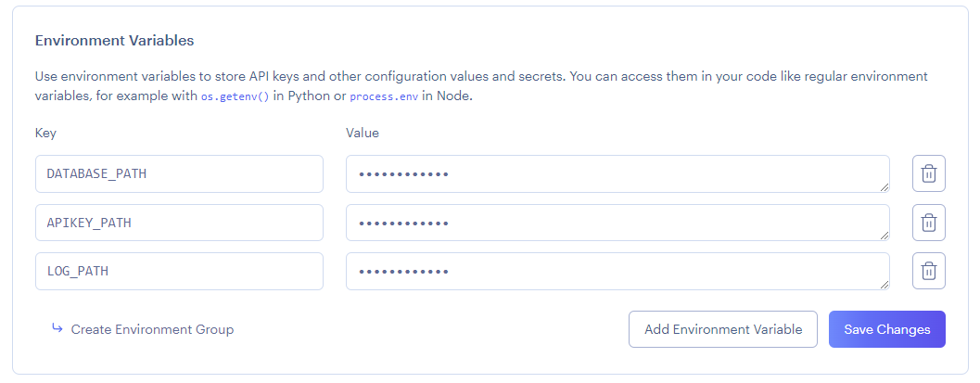Image resolution: width=980 pixels, height=383 pixels.
Task: Click resize grip of LOG_PATH value box
Action: point(884,284)
